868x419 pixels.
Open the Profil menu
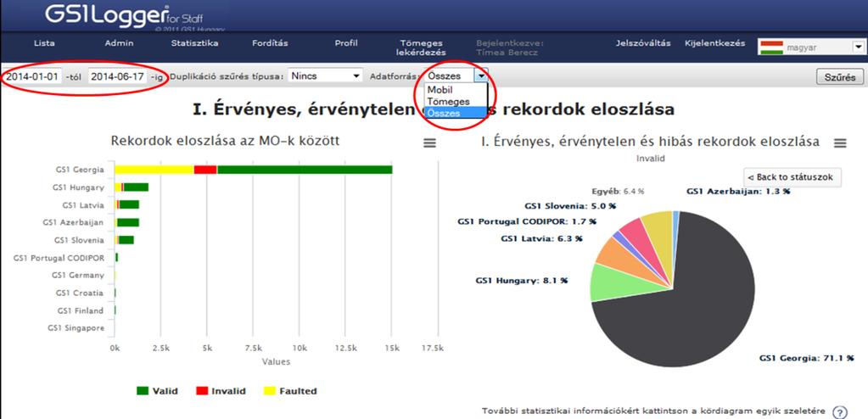point(346,43)
